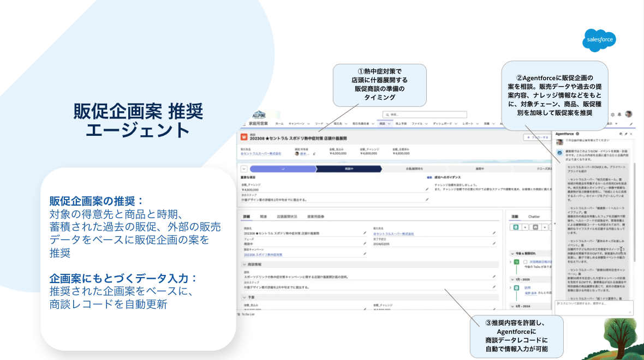Collapse the 1月・2025 activity group

coord(512,279)
